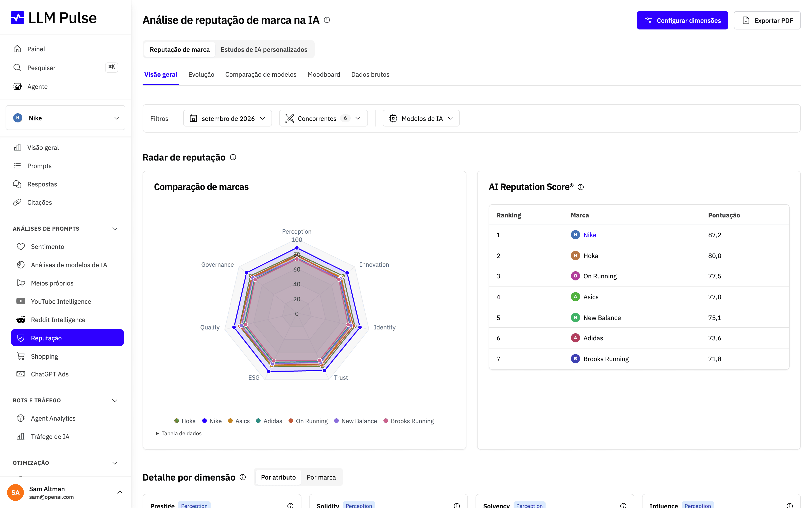Screen dimensions: 812x508
Task: Switch to the Reputação de marca tab
Action: (179, 49)
